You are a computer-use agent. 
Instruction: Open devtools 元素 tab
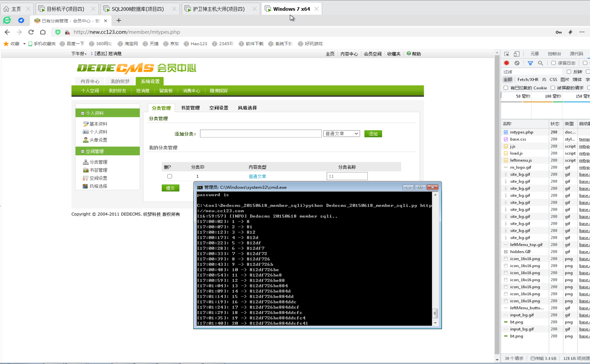coord(535,54)
